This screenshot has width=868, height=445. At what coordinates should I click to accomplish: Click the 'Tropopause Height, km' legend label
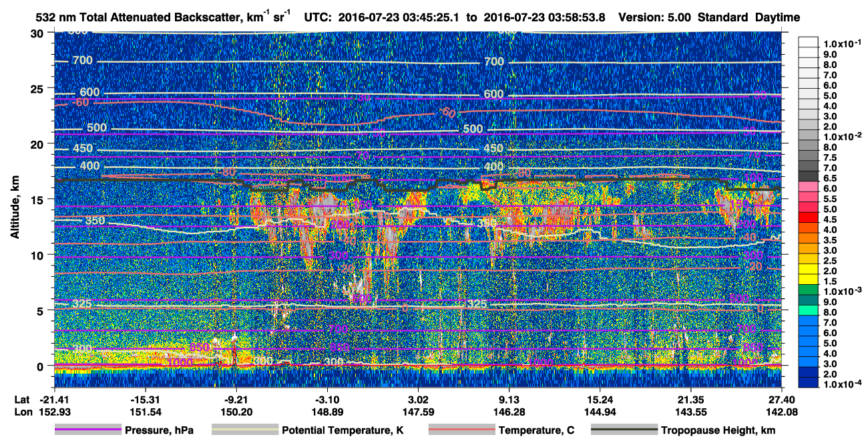click(718, 431)
